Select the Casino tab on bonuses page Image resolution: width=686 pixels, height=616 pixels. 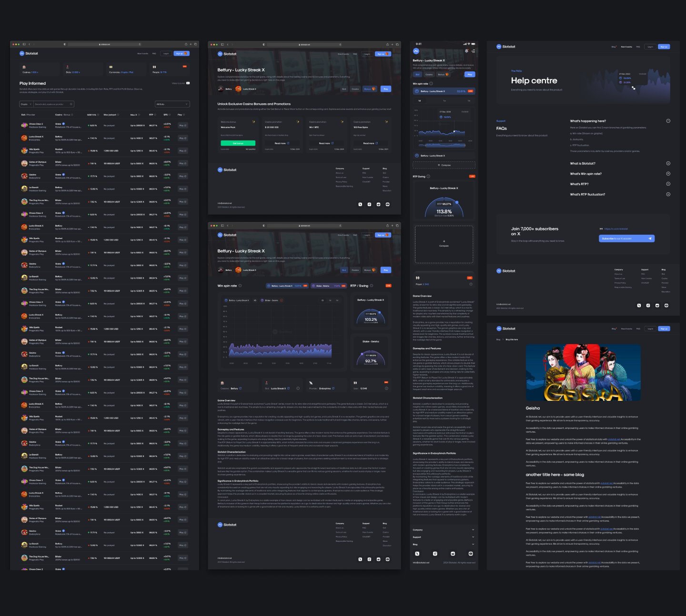tap(355, 89)
